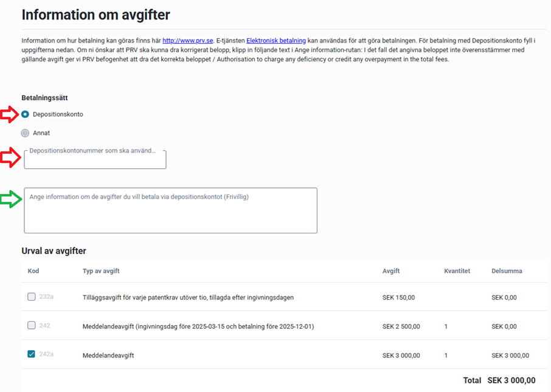Click the red arrow beside account number field
551x392 pixels.
tap(10, 157)
